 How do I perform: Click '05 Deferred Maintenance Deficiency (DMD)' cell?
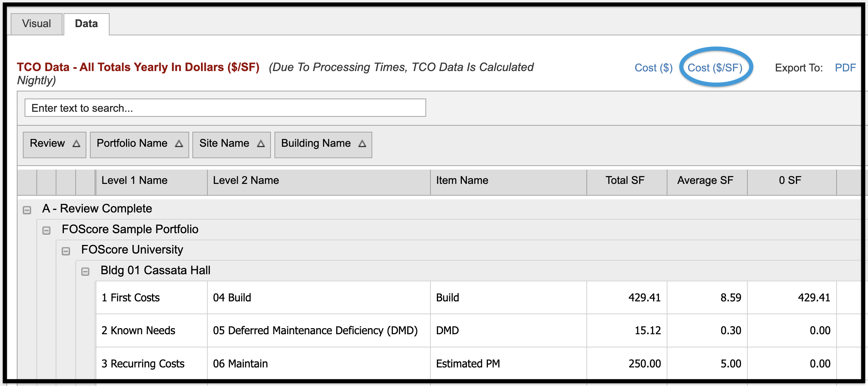(319, 331)
